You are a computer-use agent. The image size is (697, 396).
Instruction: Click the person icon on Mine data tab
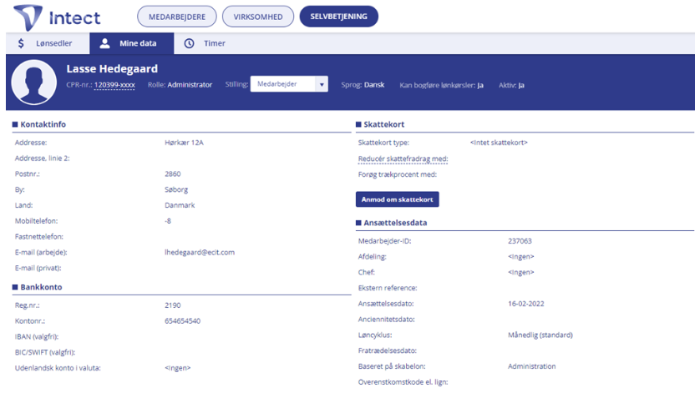coord(104,43)
